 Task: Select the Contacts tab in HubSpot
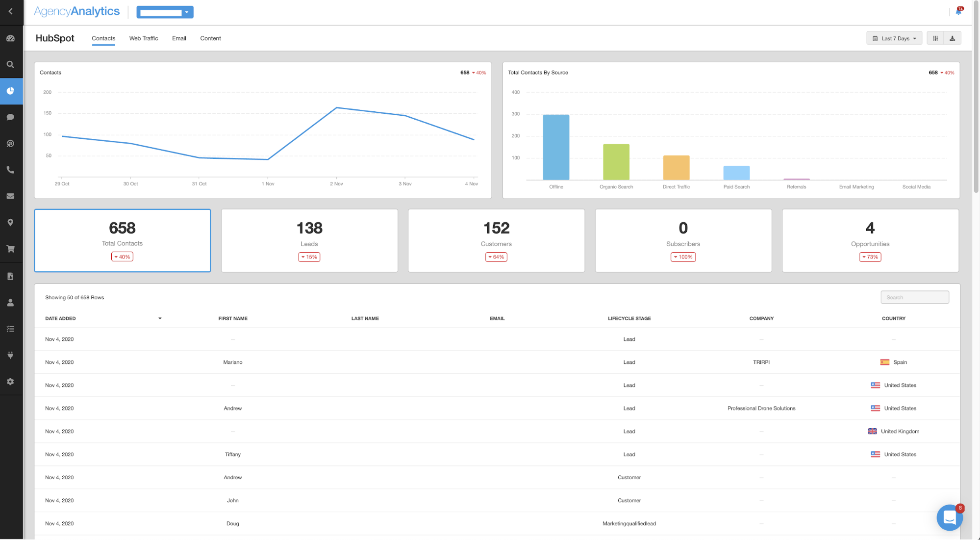click(103, 38)
